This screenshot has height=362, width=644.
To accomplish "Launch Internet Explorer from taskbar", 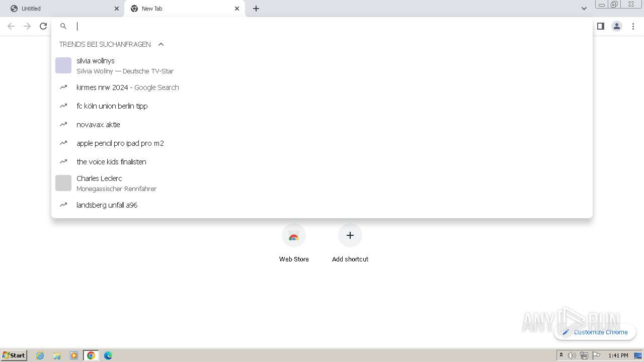I will [x=40, y=355].
